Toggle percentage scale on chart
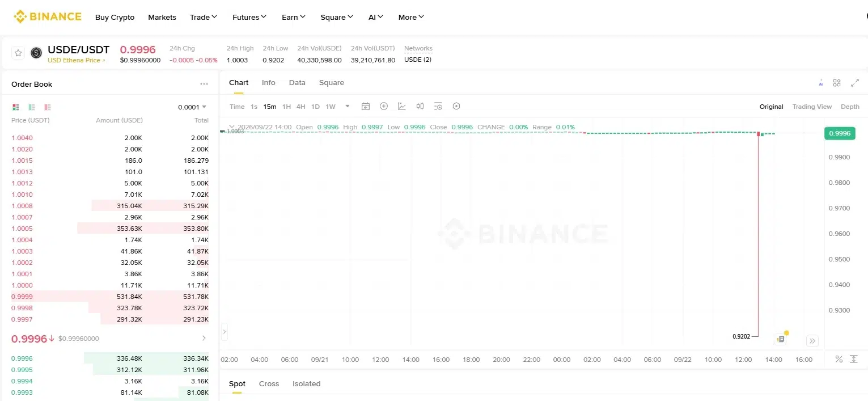Screen dimensions: 868x401 [839, 359]
